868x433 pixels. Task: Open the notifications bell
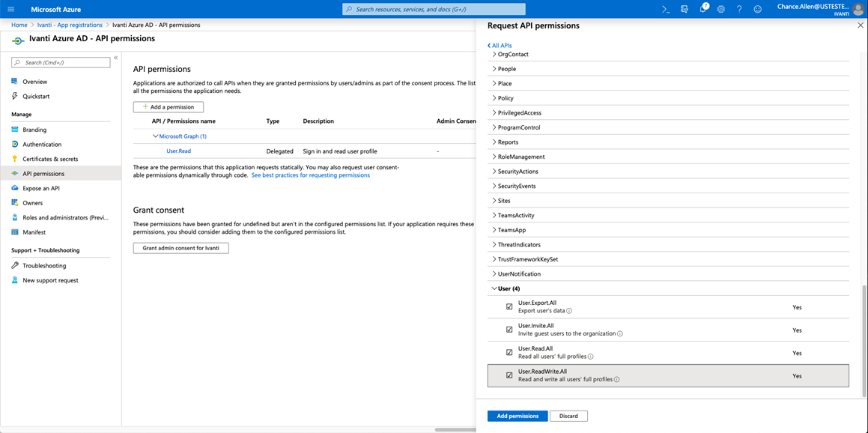(x=702, y=9)
